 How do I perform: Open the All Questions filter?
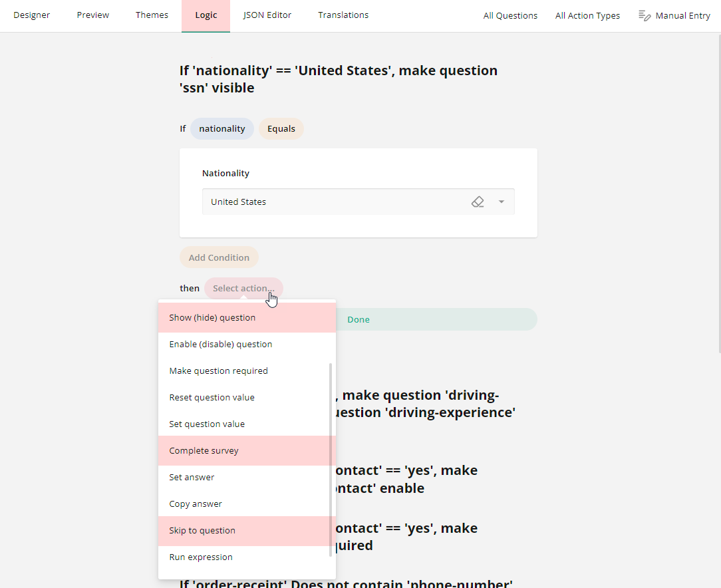tap(510, 15)
